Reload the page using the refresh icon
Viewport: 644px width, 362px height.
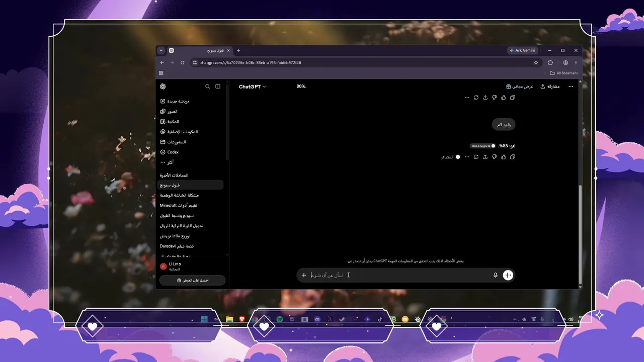point(183,63)
